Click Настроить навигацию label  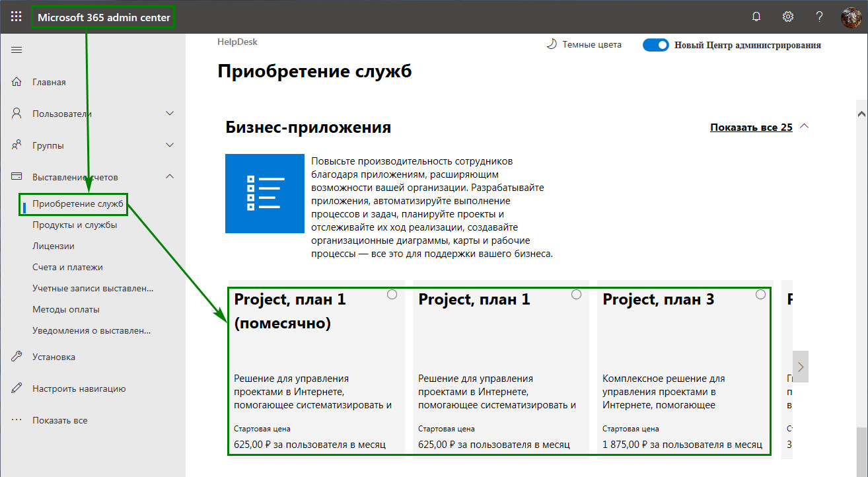[x=79, y=388]
